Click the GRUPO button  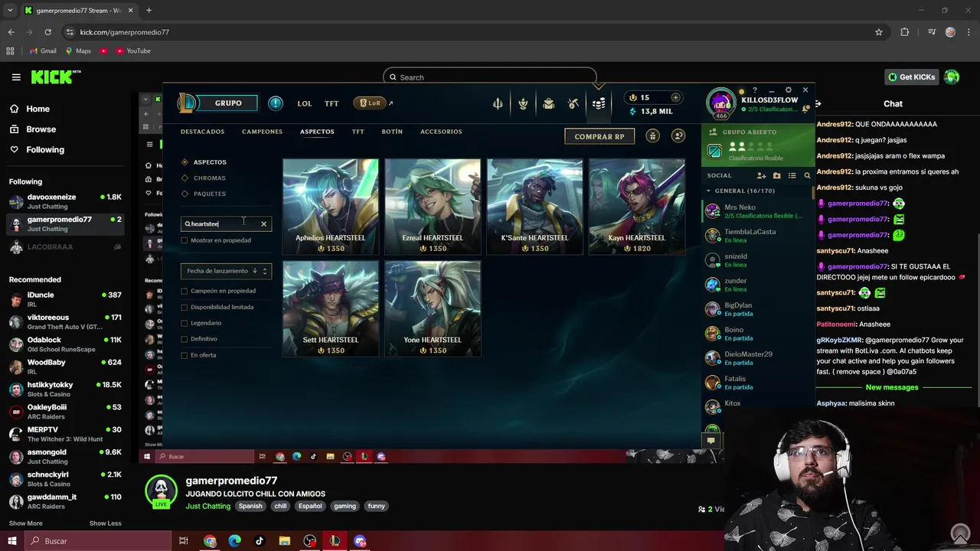pos(228,103)
